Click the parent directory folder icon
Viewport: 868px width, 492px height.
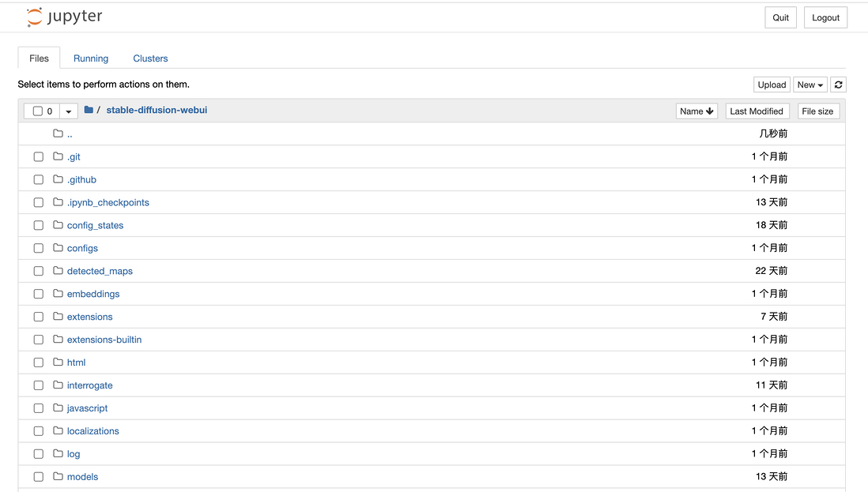point(58,133)
